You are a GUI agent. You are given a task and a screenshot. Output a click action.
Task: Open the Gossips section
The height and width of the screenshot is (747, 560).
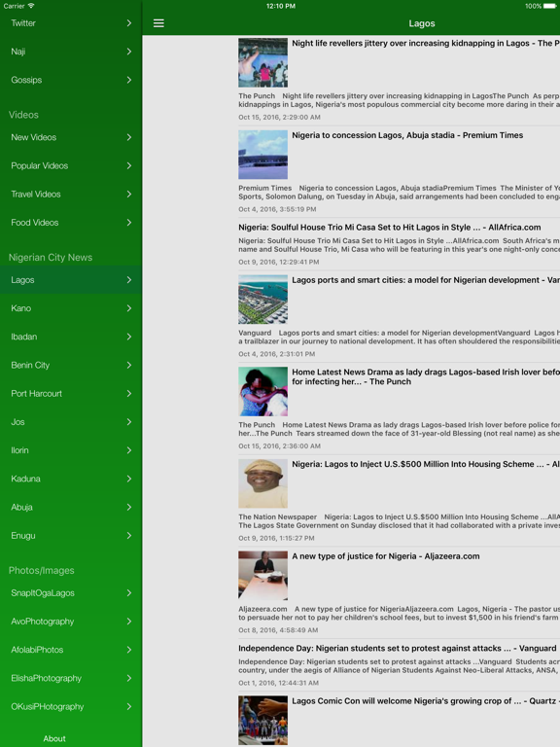pyautogui.click(x=71, y=80)
